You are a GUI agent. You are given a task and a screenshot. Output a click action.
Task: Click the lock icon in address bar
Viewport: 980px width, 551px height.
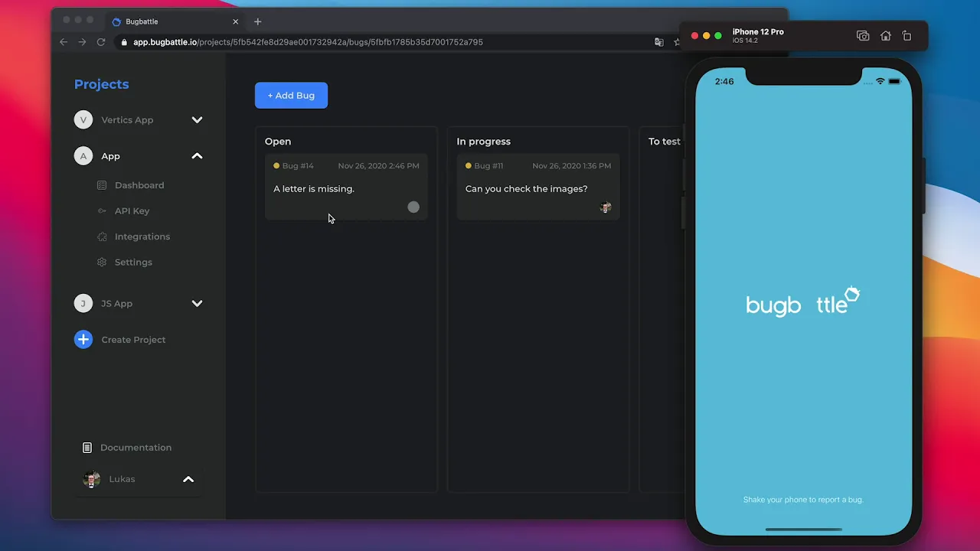(125, 42)
